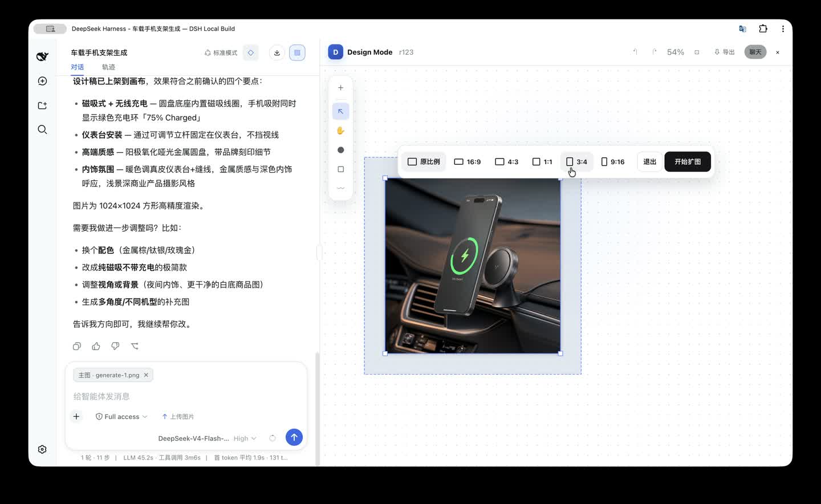Copy the assistant's reply
The width and height of the screenshot is (821, 504).
77,346
